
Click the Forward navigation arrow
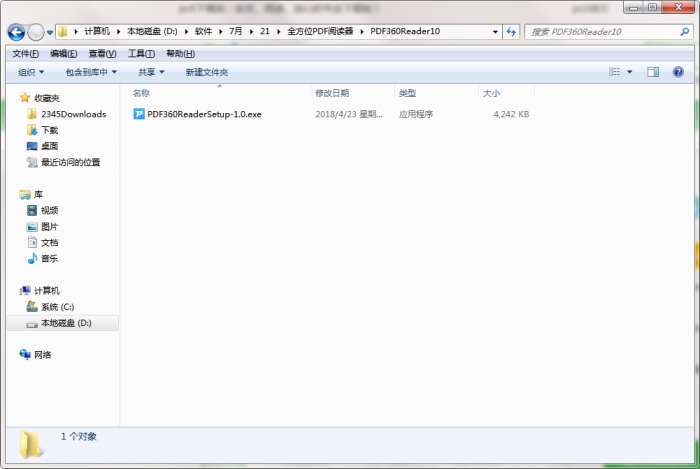tap(36, 32)
